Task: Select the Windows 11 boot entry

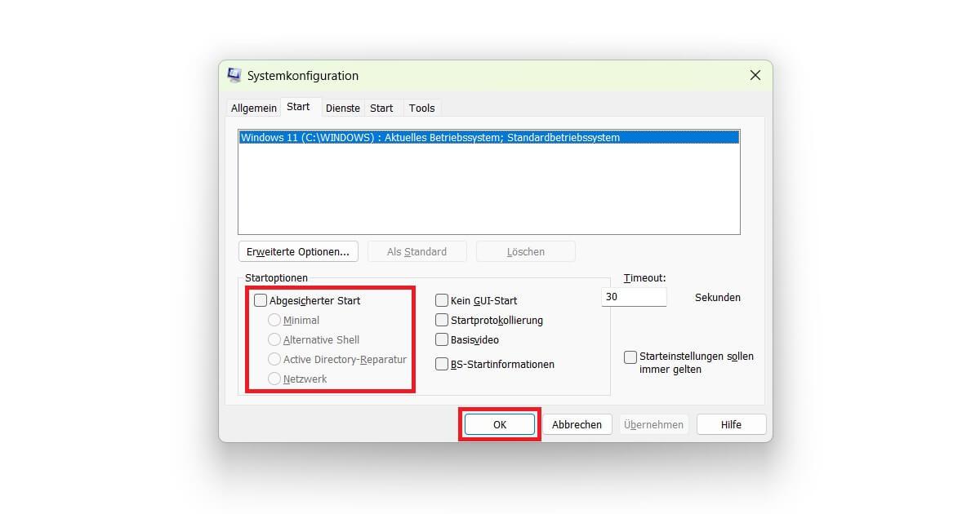Action: pos(430,138)
